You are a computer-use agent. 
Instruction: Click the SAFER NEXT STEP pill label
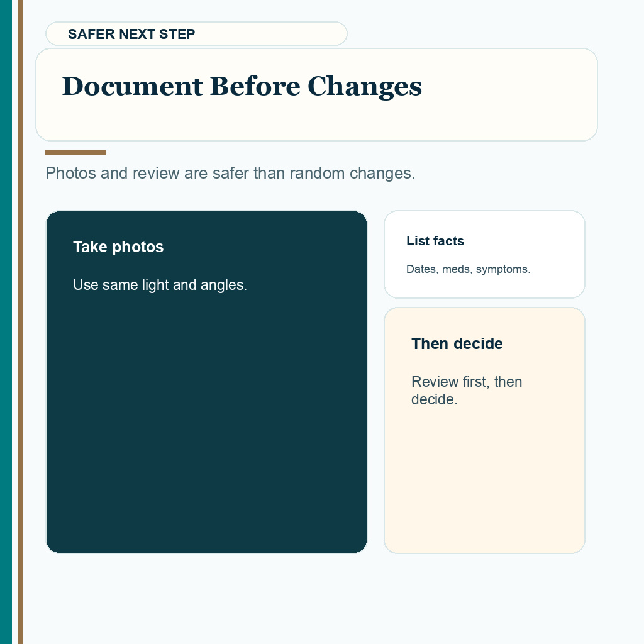click(196, 34)
